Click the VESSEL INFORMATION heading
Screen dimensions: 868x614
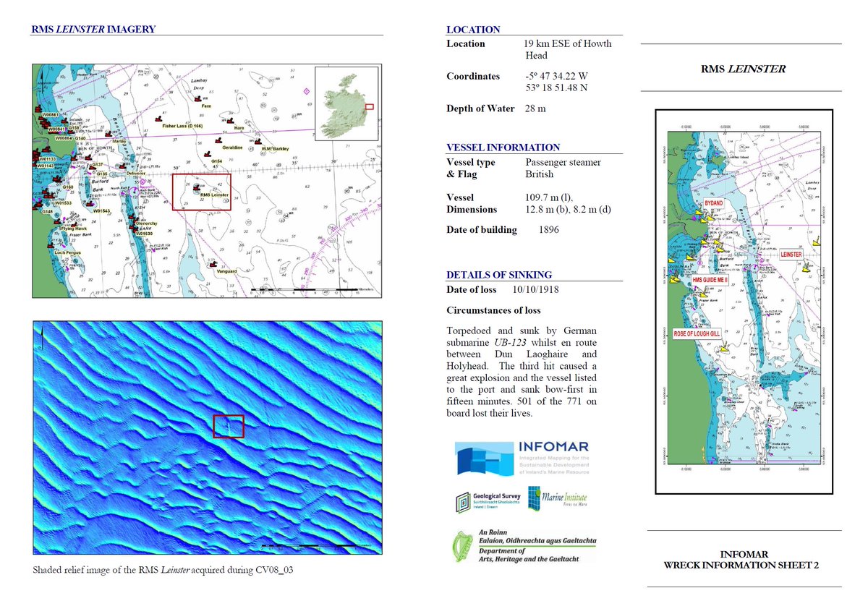(503, 148)
